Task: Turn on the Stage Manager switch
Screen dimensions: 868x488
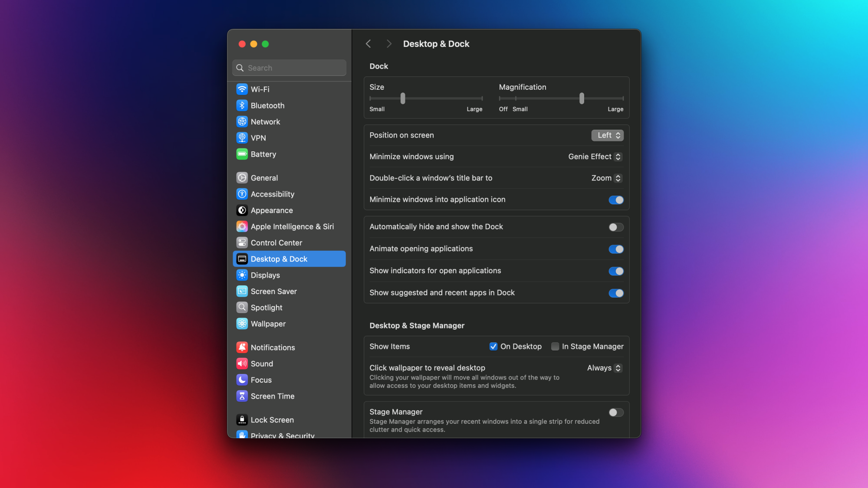Action: pyautogui.click(x=616, y=413)
